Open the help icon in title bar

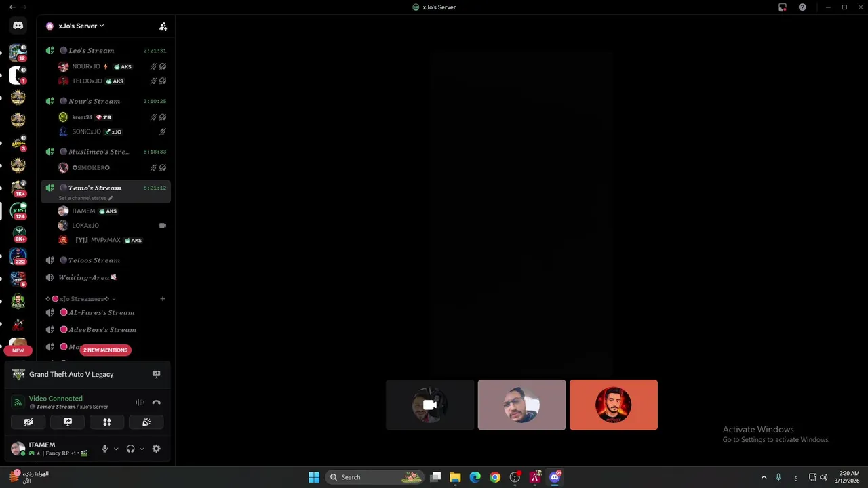pyautogui.click(x=803, y=7)
